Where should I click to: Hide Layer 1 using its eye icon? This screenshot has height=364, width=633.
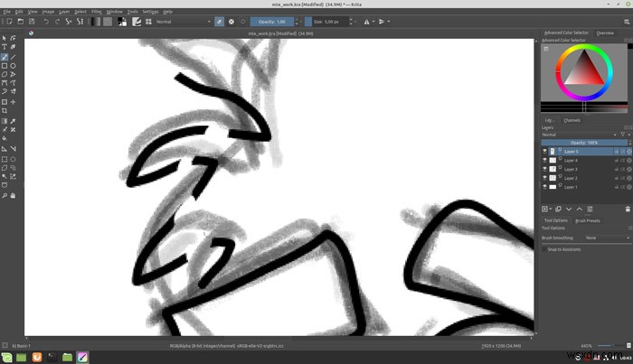[544, 187]
